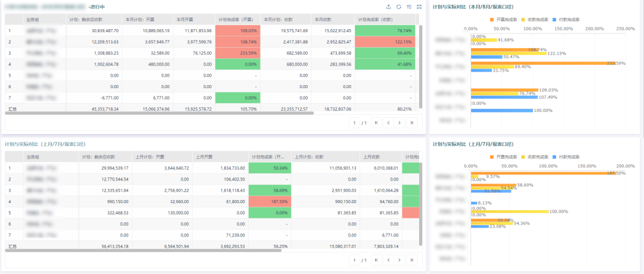Click the 计划：剩余应收款 header in top table
Screen dimensions: 644x274
[94, 19]
